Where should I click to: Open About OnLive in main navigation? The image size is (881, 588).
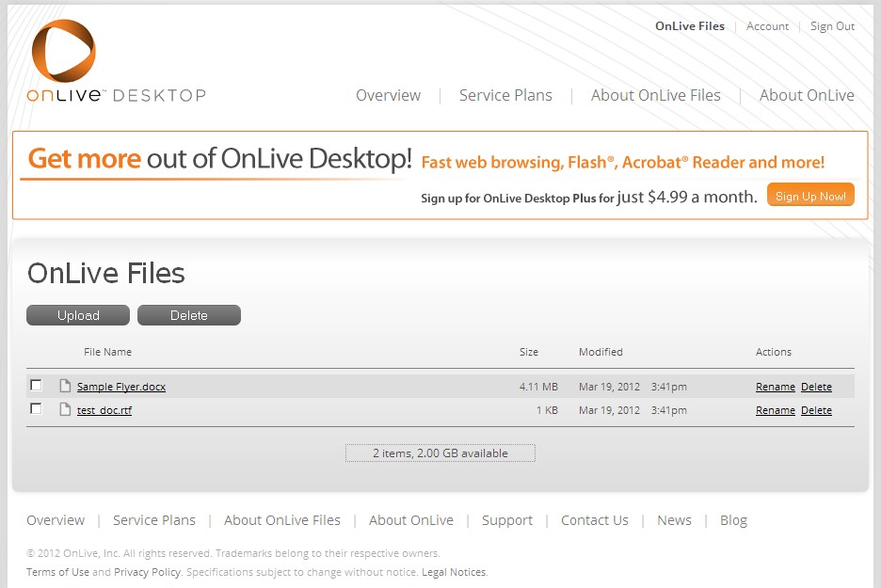tap(807, 95)
